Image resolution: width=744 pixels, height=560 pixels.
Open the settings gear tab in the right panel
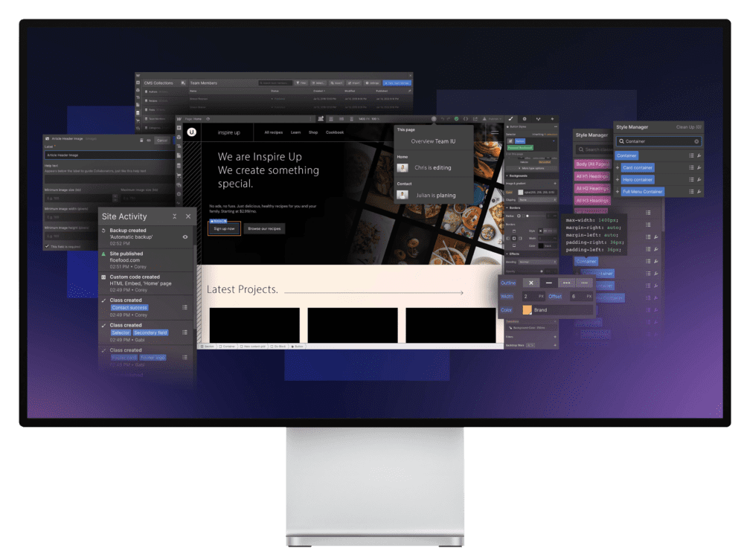525,118
